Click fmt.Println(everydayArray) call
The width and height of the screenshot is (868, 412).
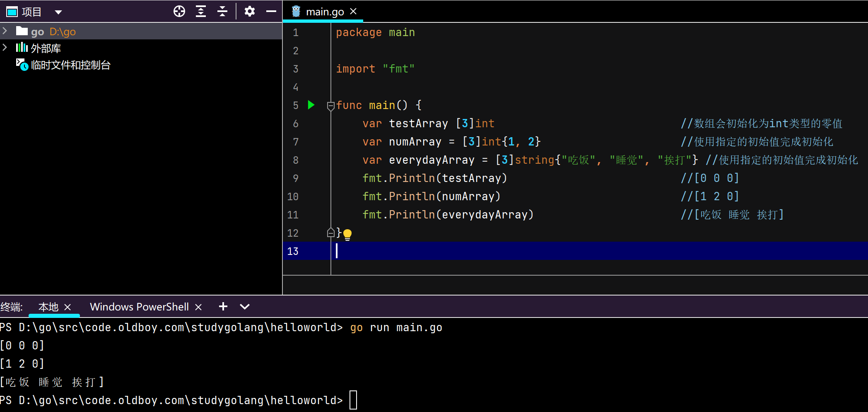tap(448, 215)
